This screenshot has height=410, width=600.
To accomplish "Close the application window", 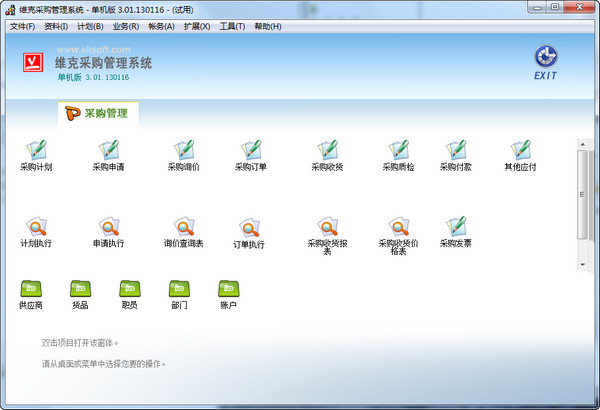I will pos(579,7).
